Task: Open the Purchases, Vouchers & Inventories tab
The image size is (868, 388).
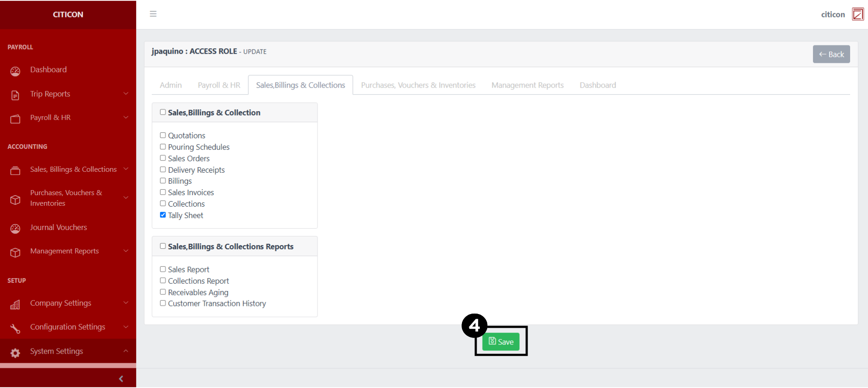Action: pos(418,85)
